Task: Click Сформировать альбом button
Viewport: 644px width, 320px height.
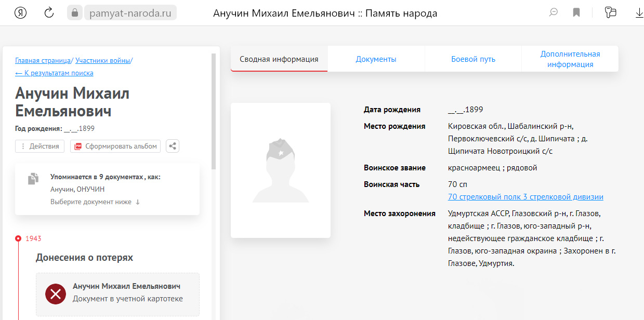Action: pos(115,146)
